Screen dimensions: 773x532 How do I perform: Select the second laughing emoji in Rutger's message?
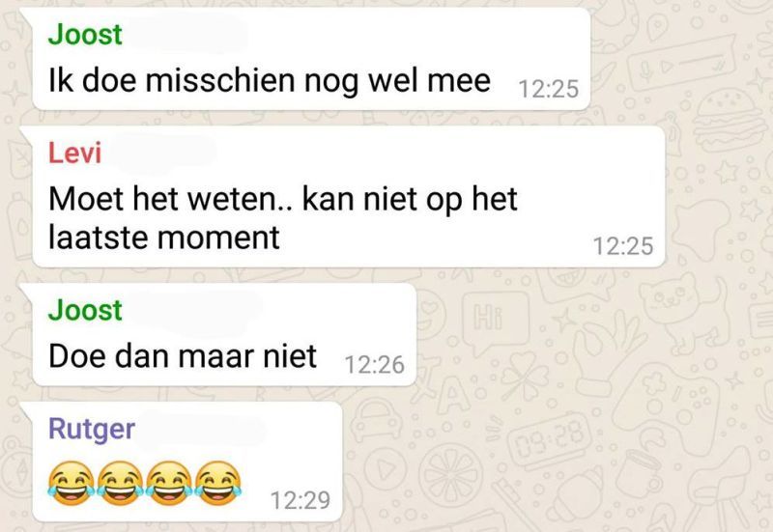[120, 483]
